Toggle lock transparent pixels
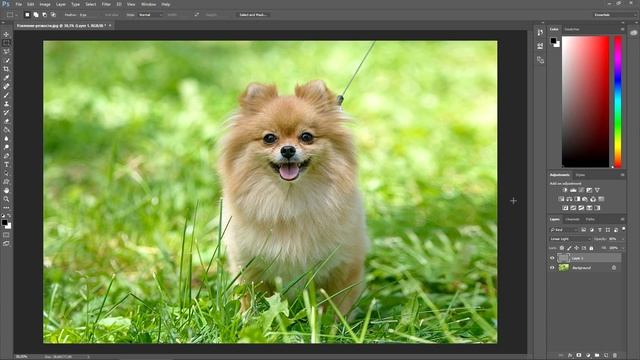The width and height of the screenshot is (640, 360). point(562,248)
